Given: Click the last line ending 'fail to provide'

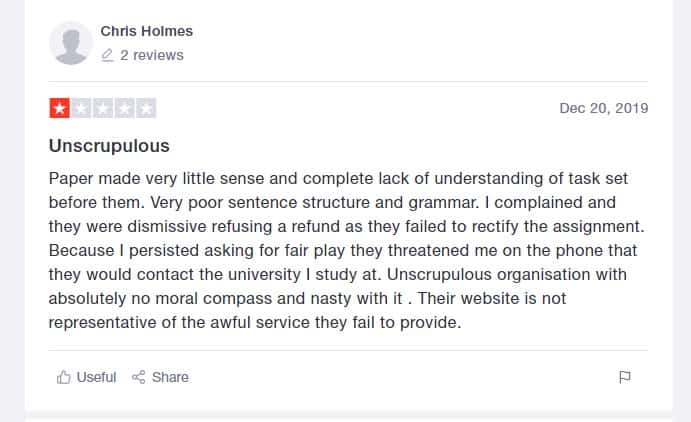Looking at the screenshot, I should coord(255,322).
